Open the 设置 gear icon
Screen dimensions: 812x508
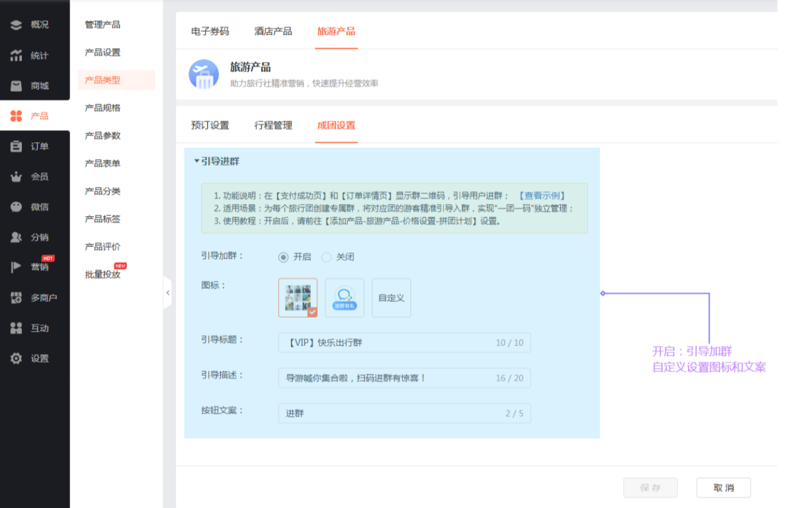coord(17,359)
